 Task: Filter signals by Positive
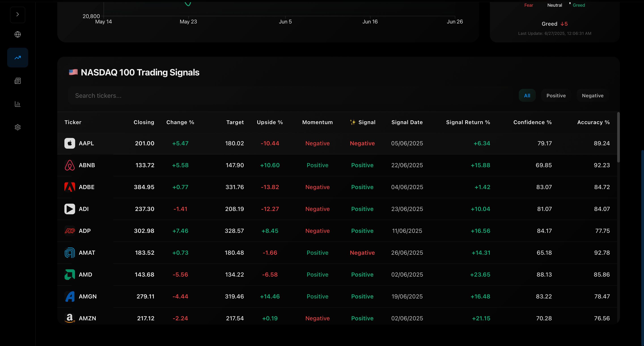tap(556, 96)
